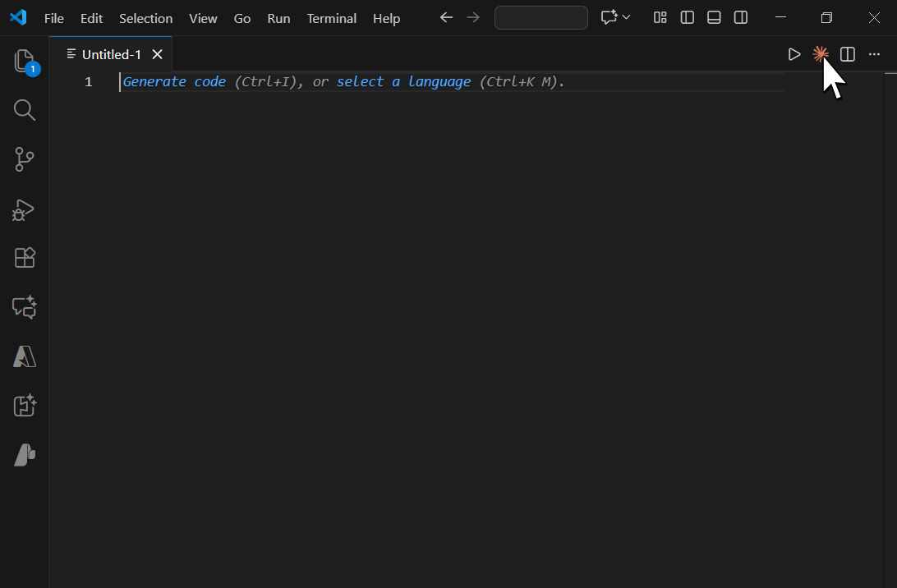Image resolution: width=897 pixels, height=588 pixels.
Task: Expand the chat dropdown arrow in the title bar
Action: [627, 18]
